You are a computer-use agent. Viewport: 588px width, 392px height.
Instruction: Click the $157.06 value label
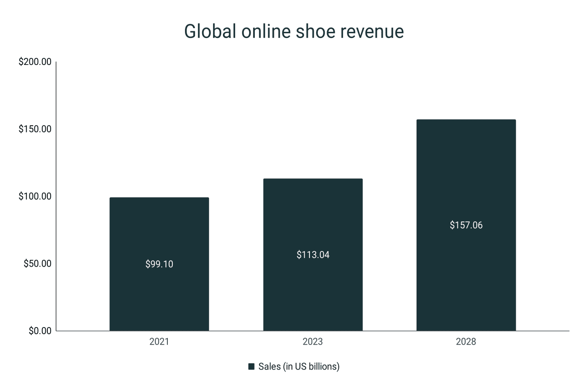466,225
